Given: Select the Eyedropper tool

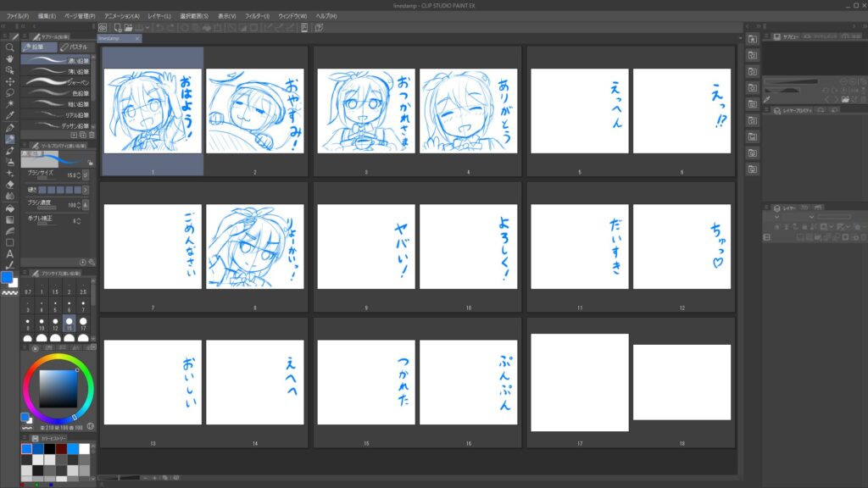Looking at the screenshot, I should [10, 115].
